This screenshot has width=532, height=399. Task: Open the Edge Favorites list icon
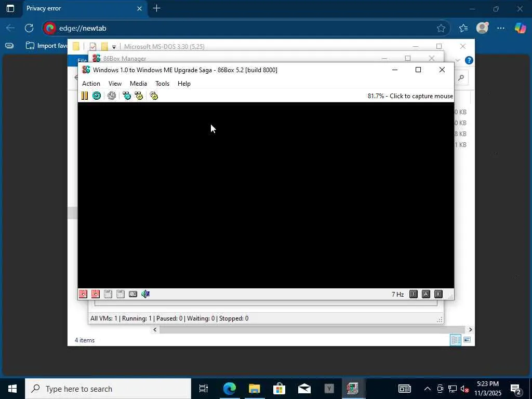click(463, 29)
